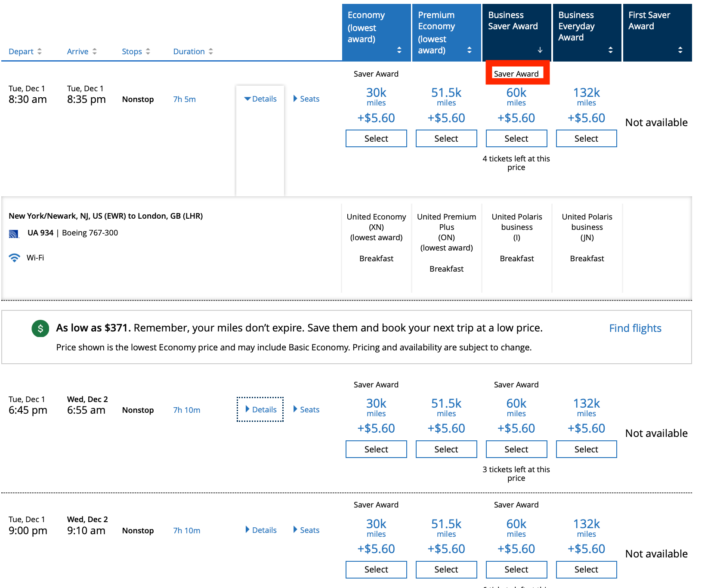Select 30k economy fare on 6:45 pm flight
717x588 pixels.
tap(376, 449)
